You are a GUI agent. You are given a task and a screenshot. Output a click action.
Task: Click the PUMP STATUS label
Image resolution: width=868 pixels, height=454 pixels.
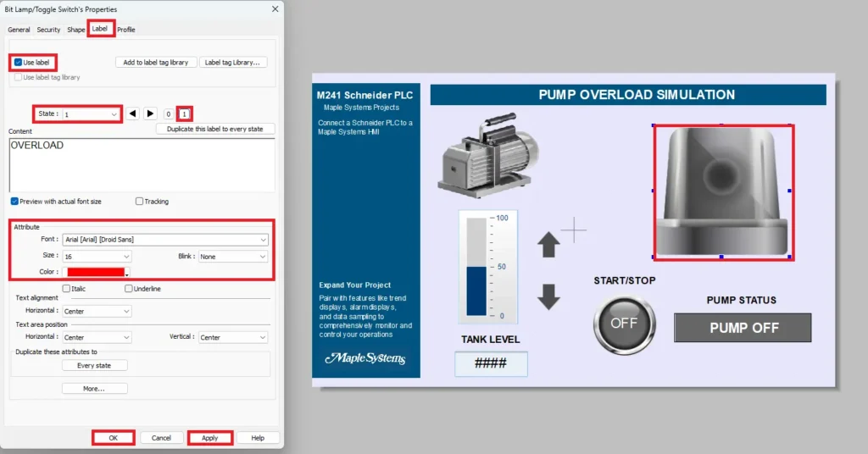coord(741,301)
